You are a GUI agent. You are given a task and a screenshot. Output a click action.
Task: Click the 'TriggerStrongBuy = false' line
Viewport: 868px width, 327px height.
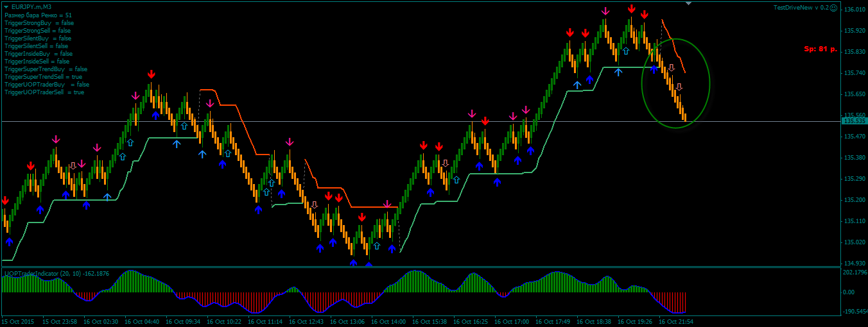39,22
